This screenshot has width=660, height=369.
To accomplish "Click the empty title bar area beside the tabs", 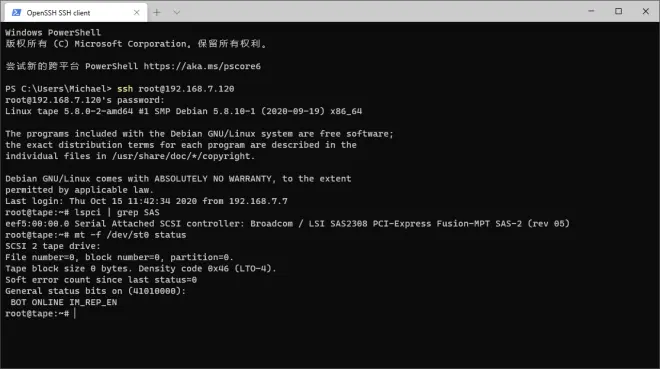I will [x=379, y=12].
